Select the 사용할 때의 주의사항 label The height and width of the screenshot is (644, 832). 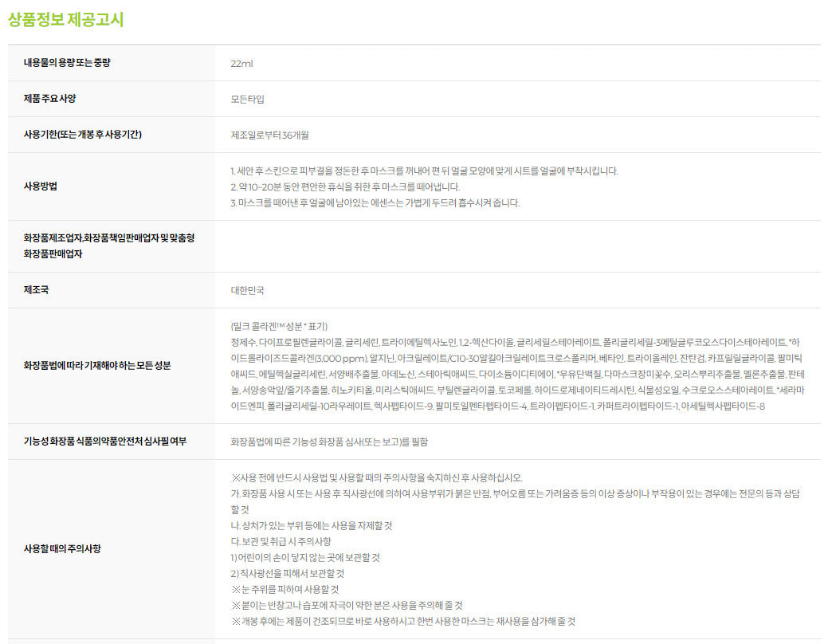[63, 549]
